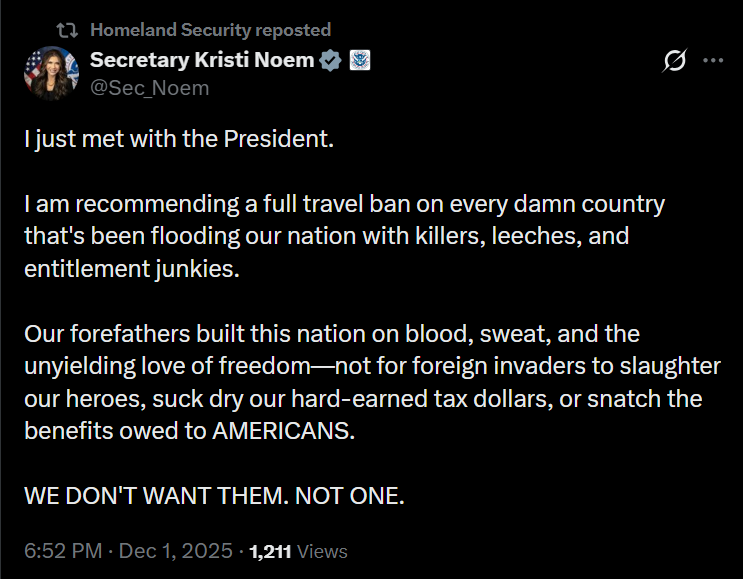
Task: Click the blue verified checkmark badge
Action: 330,61
